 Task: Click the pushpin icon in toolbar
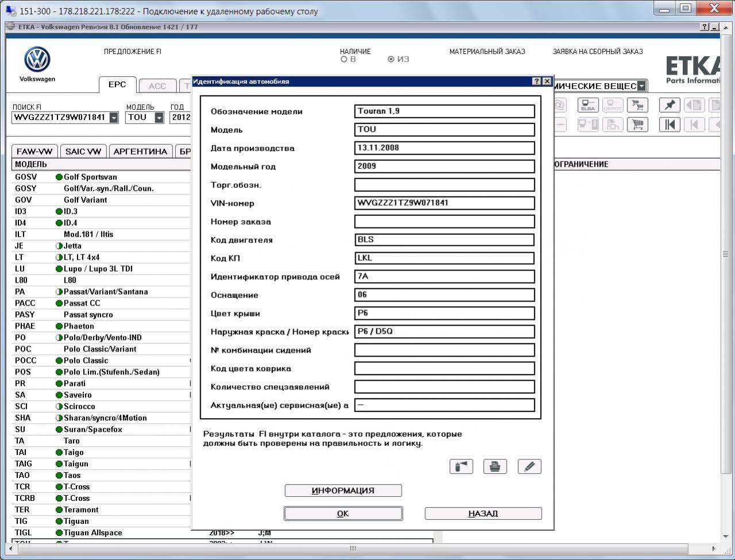pyautogui.click(x=669, y=105)
